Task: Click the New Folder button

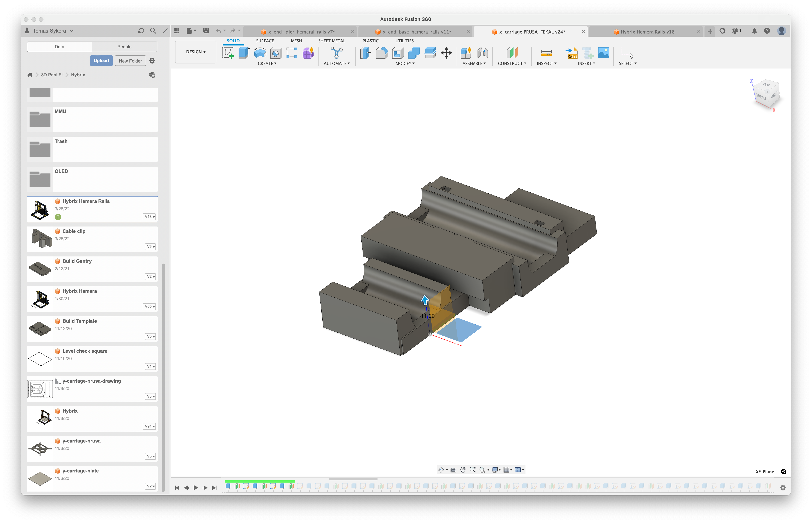Action: [x=130, y=61]
